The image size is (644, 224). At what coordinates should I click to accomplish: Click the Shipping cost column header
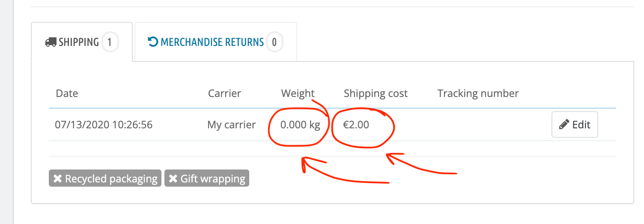tap(376, 93)
